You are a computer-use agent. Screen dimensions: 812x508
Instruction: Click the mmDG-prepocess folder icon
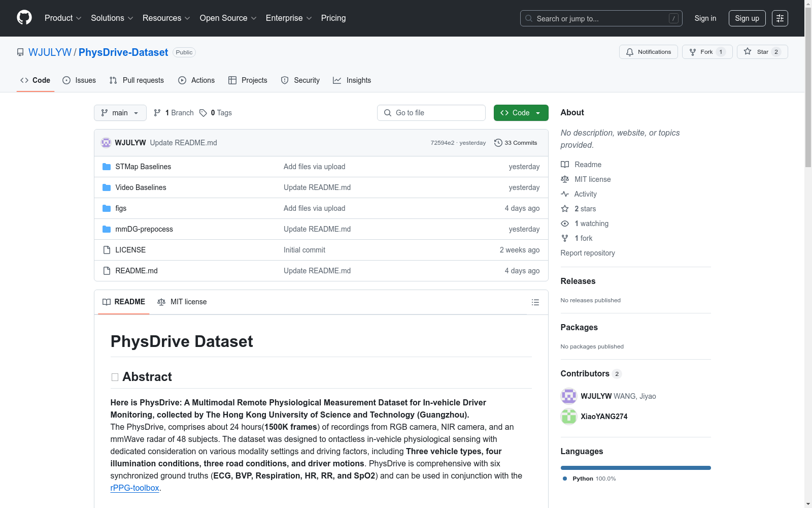(107, 229)
